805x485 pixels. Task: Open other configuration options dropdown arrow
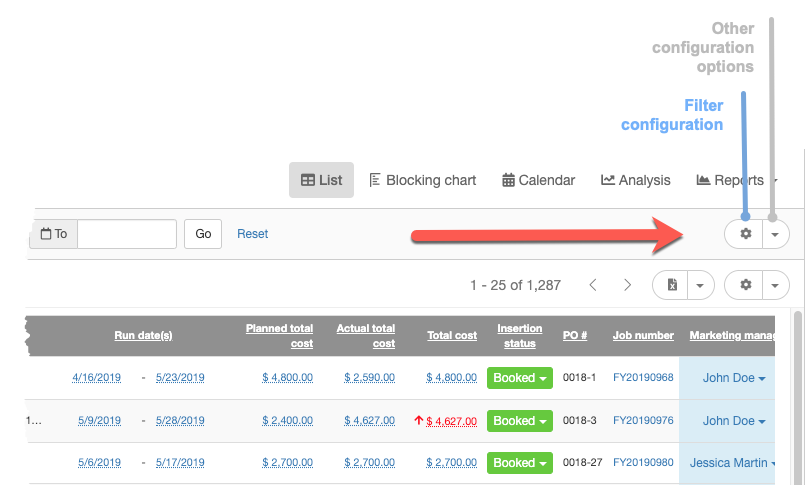click(775, 234)
